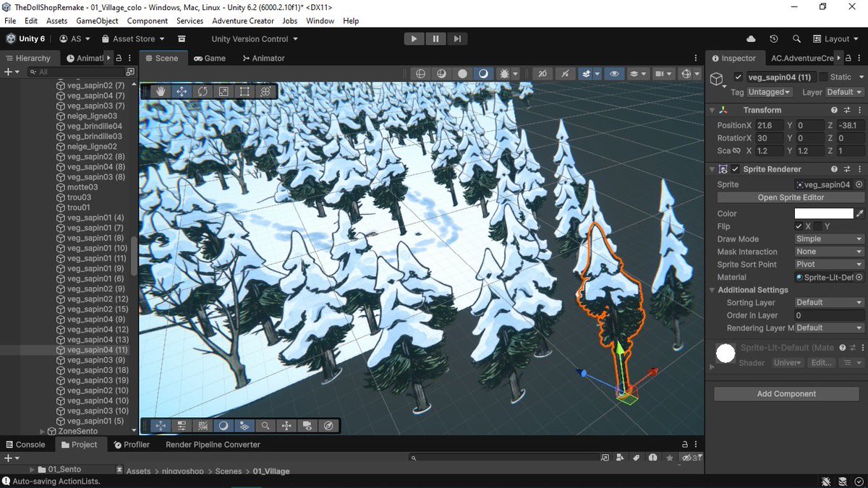Select the Transform tool
The height and width of the screenshot is (488, 868).
265,91
